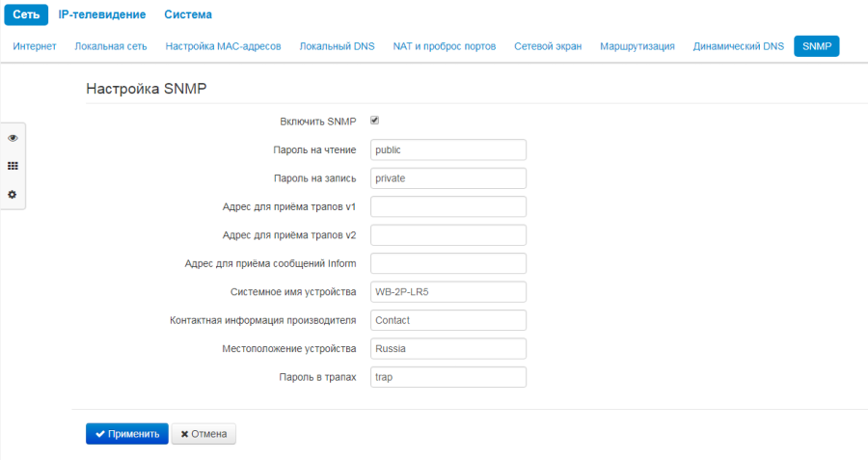Open the NAT и проброс портов subtab

(x=445, y=46)
